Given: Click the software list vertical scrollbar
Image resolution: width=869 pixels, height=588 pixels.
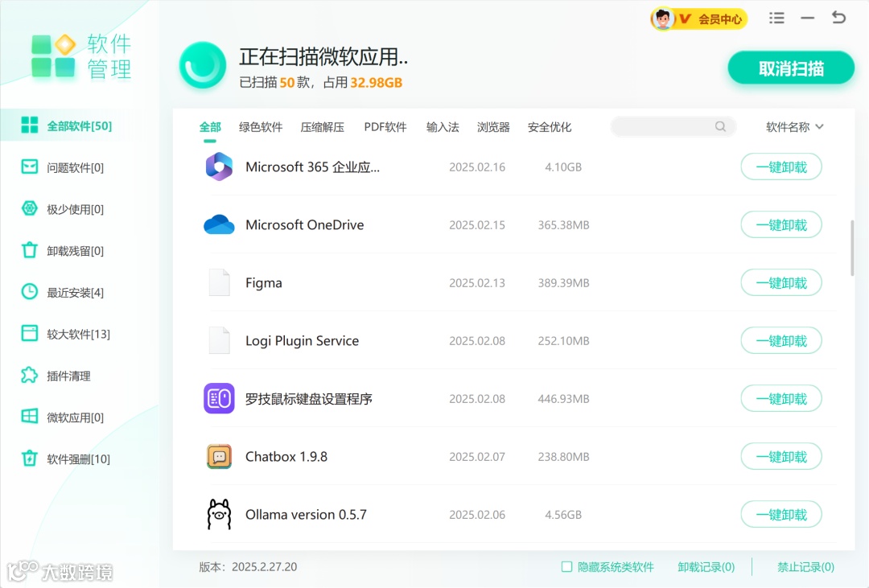Looking at the screenshot, I should coord(852,248).
